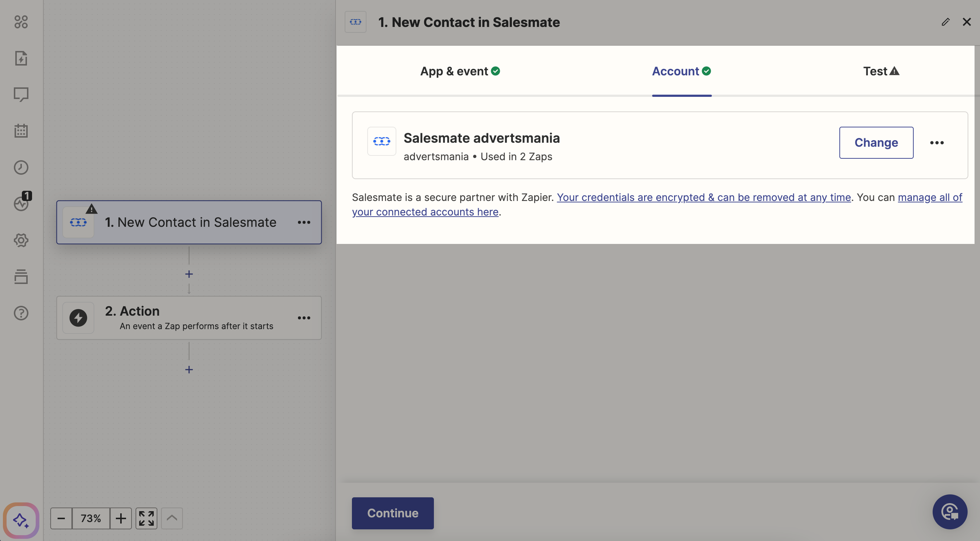Launch the AI copilot sparkle button
The width and height of the screenshot is (980, 541).
(x=21, y=520)
